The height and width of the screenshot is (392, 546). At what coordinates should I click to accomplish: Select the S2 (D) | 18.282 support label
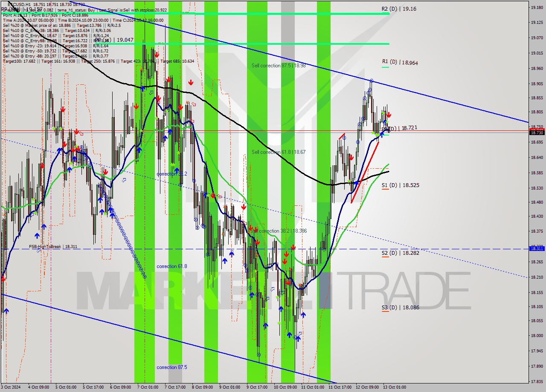(x=400, y=253)
